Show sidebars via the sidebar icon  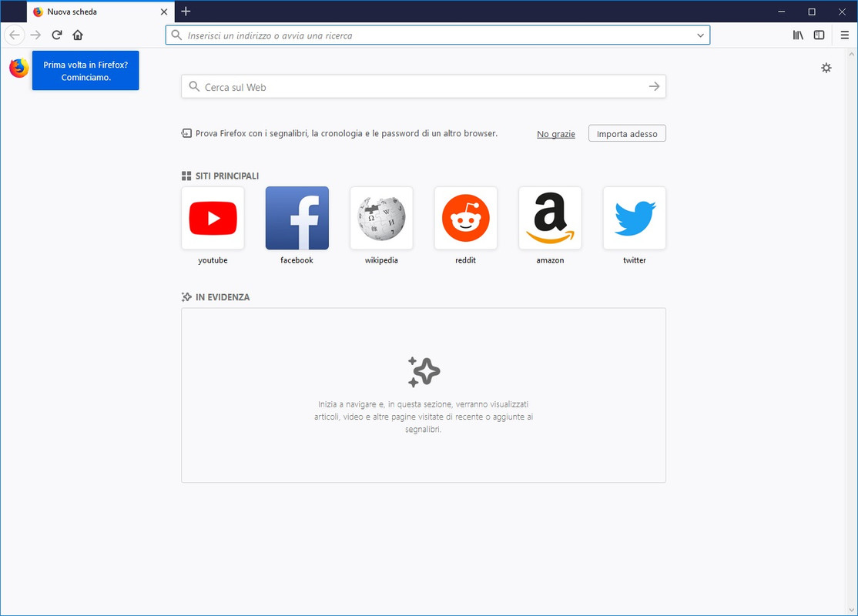819,35
